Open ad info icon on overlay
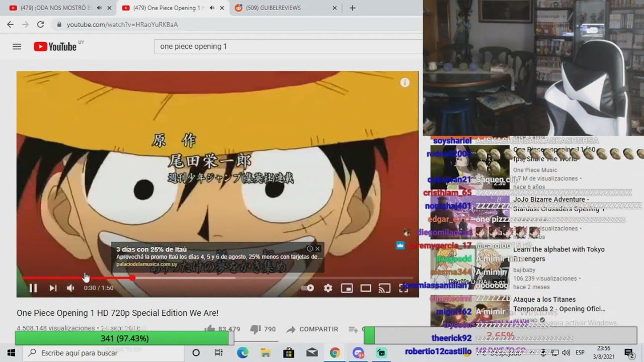 (310, 248)
